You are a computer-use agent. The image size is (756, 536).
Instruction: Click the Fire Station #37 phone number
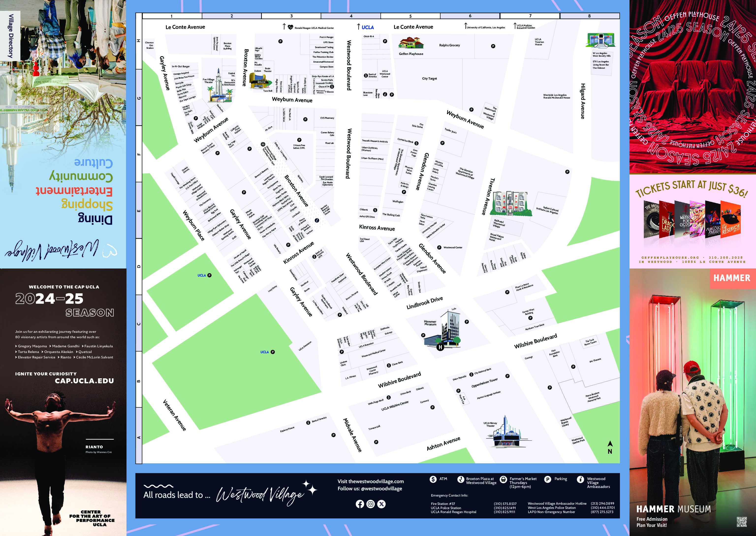505,504
